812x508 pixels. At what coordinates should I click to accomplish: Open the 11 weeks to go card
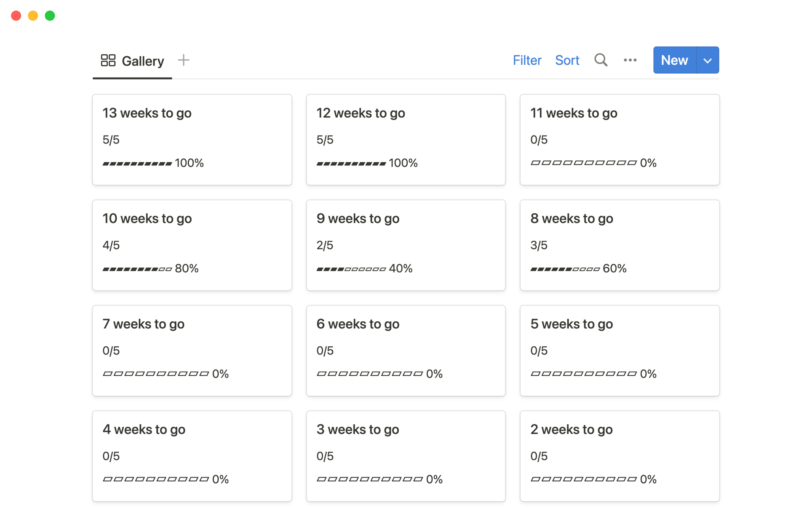point(619,139)
